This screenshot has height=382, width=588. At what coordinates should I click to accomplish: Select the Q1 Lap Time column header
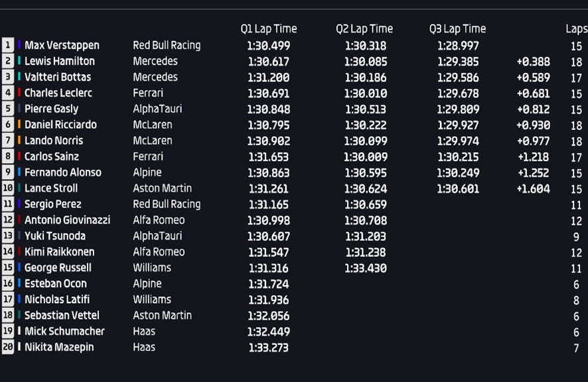click(x=269, y=29)
